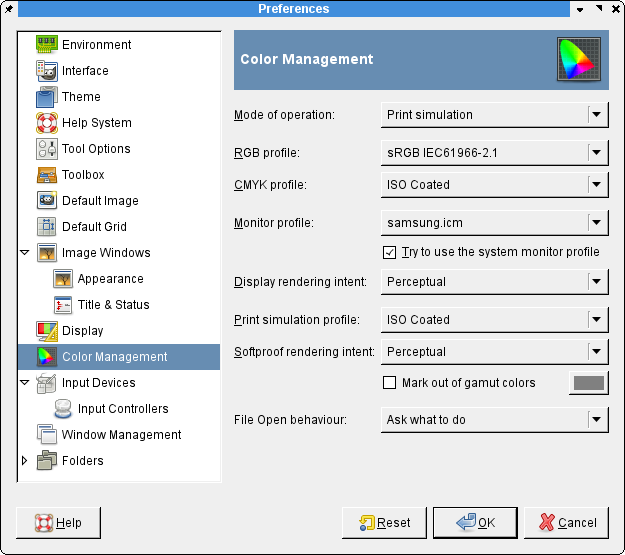Select the Toolbox icon in list
This screenshot has width=625, height=555.
pyautogui.click(x=47, y=175)
